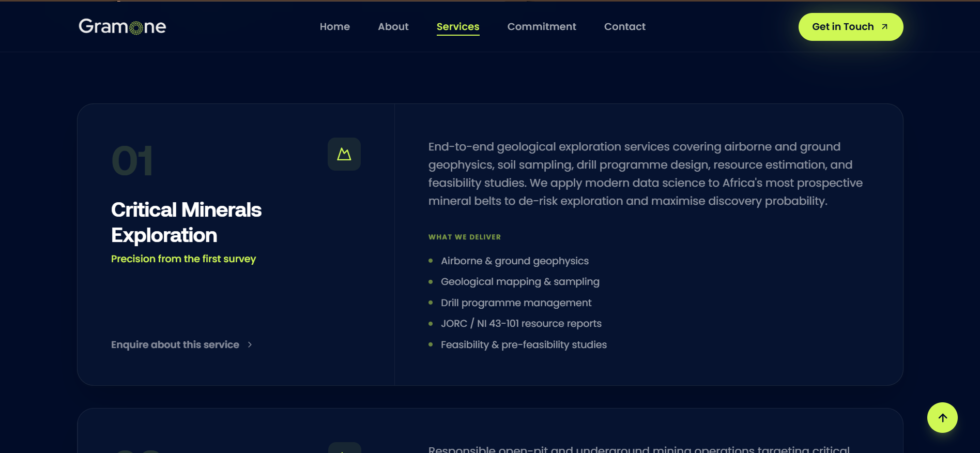Follow the Enquire about this service link

tap(182, 345)
